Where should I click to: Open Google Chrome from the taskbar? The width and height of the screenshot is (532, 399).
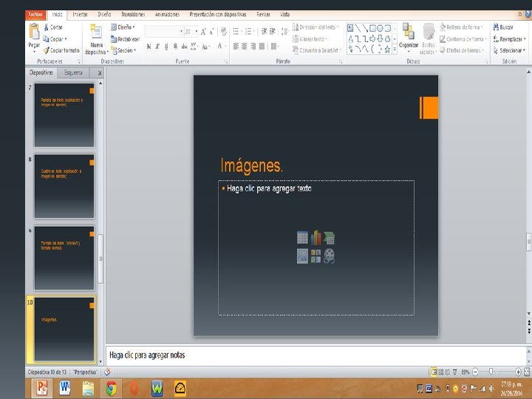point(111,388)
